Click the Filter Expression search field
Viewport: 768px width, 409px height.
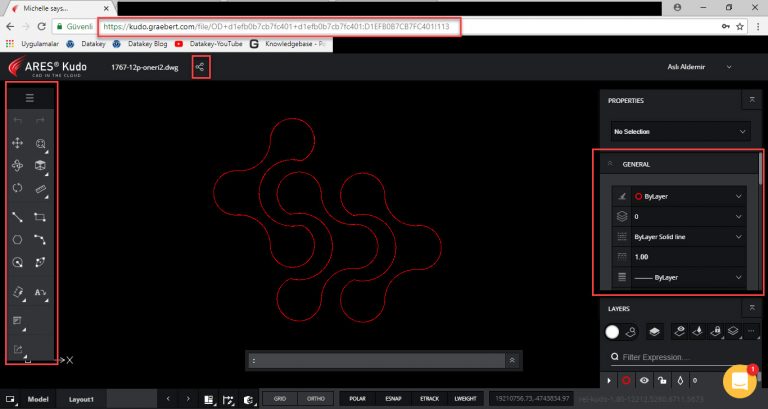click(685, 357)
